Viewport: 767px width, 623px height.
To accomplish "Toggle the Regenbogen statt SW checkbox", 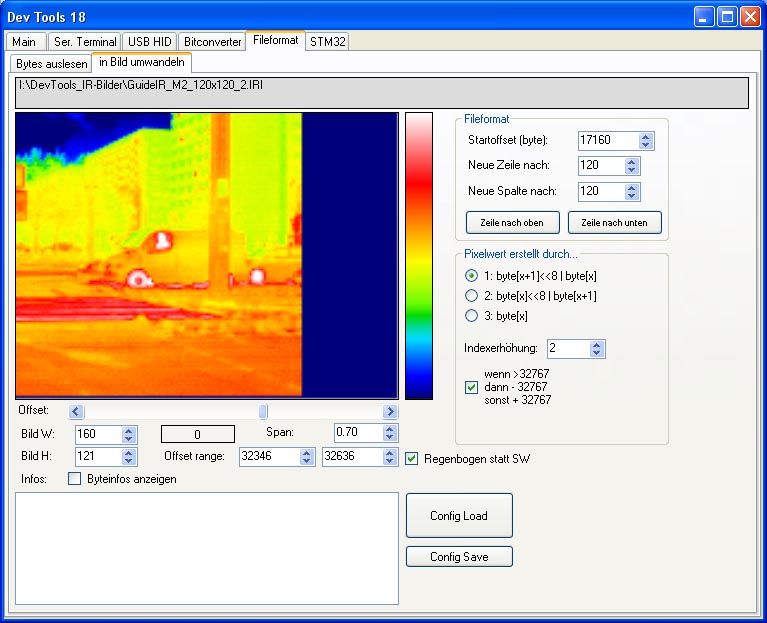I will coord(412,458).
